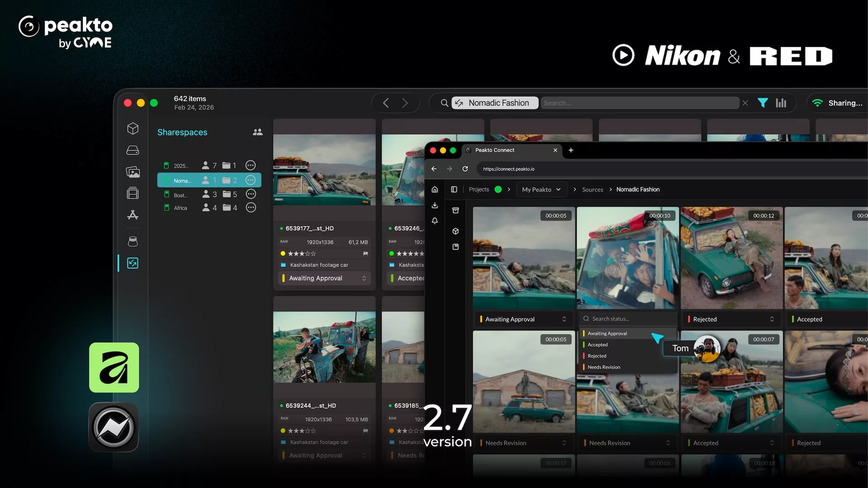Screen dimensions: 868x488
Task: Open the drive sources sidebar icon
Action: pos(132,150)
